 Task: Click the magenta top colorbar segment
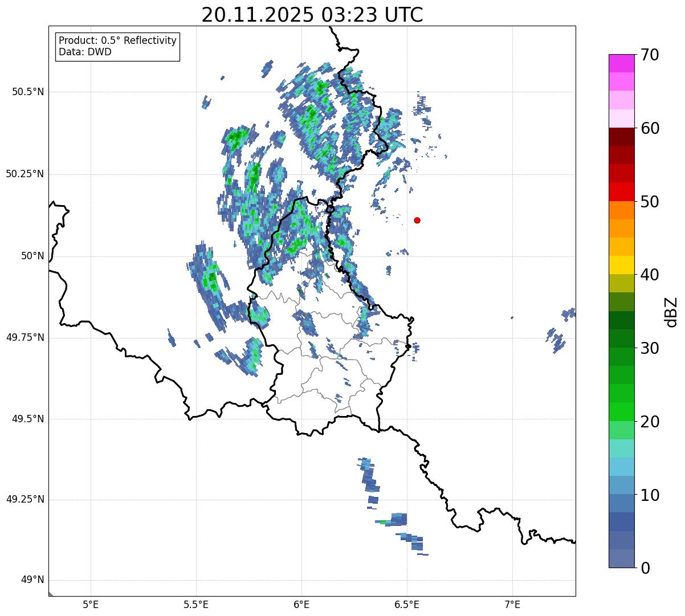621,63
